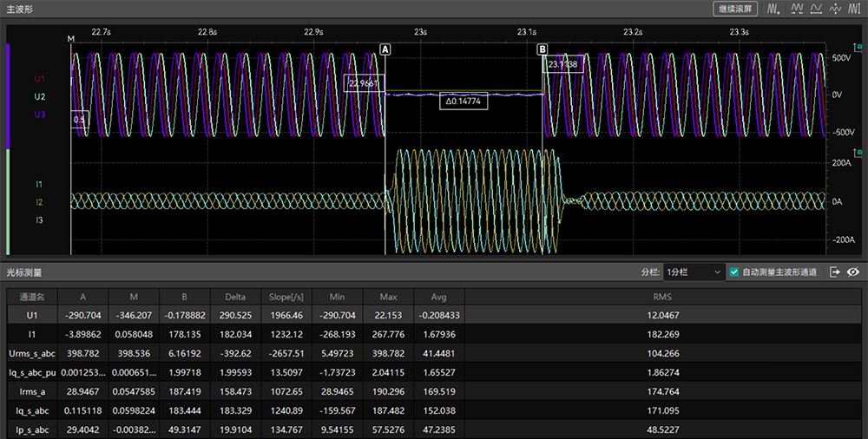Click the vertical arrows waveform scale icon

[x=835, y=9]
